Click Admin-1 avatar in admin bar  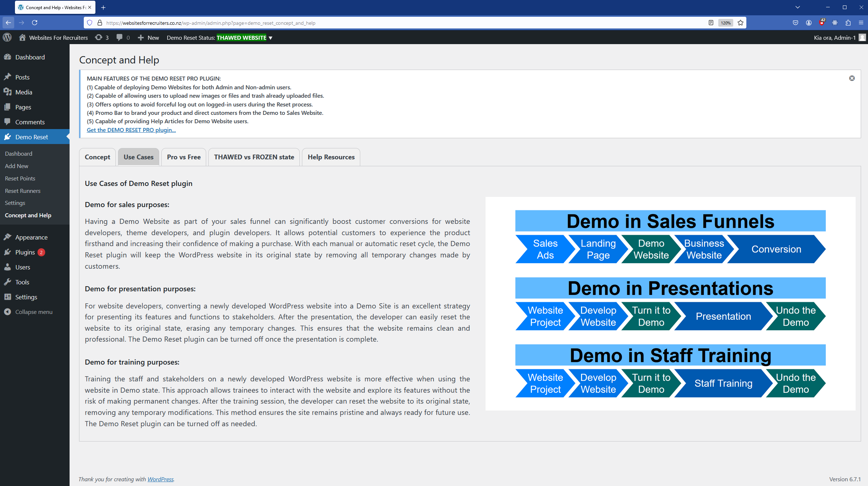click(x=862, y=38)
